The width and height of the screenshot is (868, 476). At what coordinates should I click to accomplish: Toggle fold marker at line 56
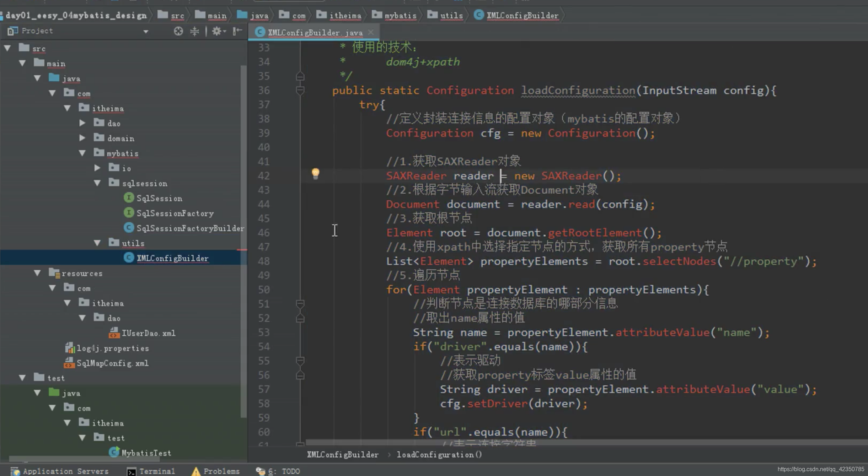[300, 375]
